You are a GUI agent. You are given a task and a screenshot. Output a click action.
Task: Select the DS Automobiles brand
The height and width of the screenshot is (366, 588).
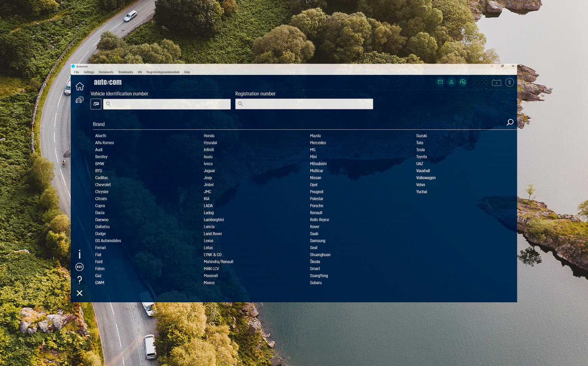[108, 241]
